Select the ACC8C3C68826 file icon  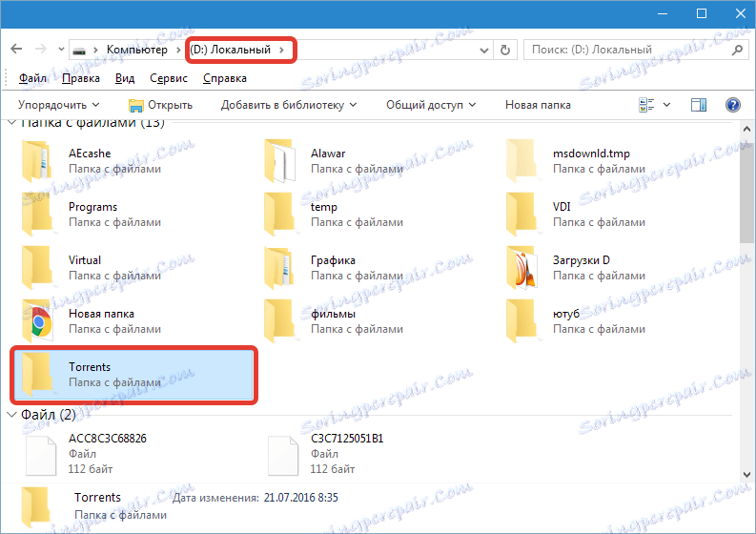pyautogui.click(x=40, y=456)
